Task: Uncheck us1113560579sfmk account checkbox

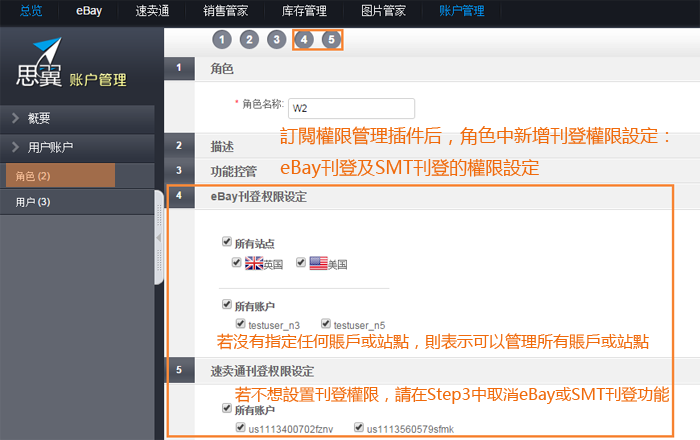Action: click(x=359, y=427)
